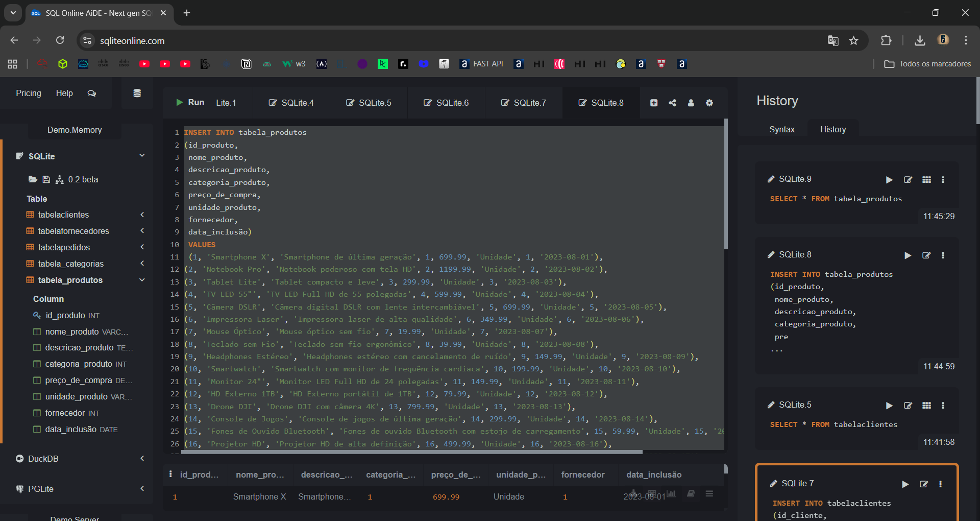Click the database stack icon in sidebar
The height and width of the screenshot is (521, 980).
point(137,93)
